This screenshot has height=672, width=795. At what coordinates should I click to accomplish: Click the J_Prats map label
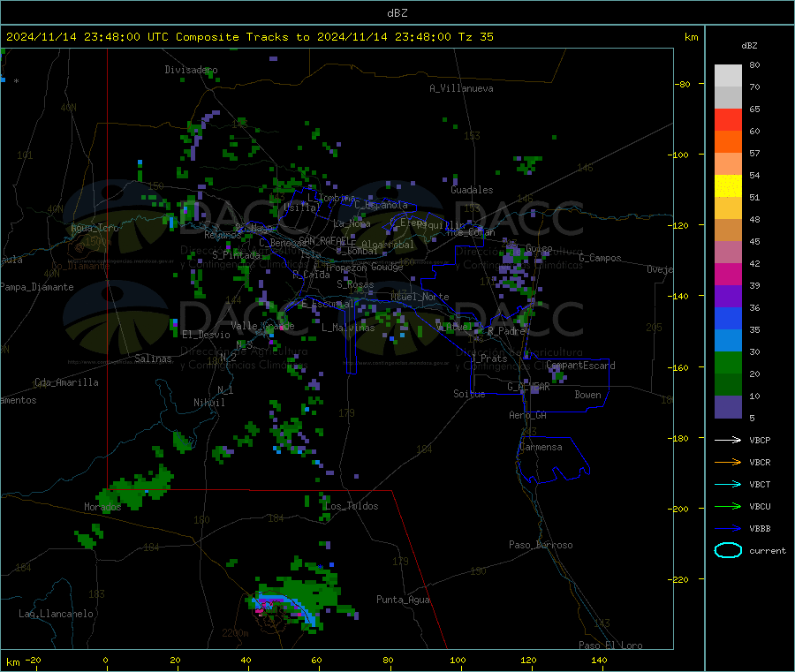489,359
